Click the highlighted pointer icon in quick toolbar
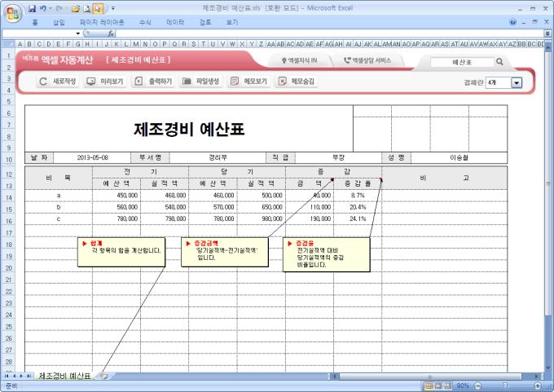The width and height of the screenshot is (554, 392). point(98,8)
